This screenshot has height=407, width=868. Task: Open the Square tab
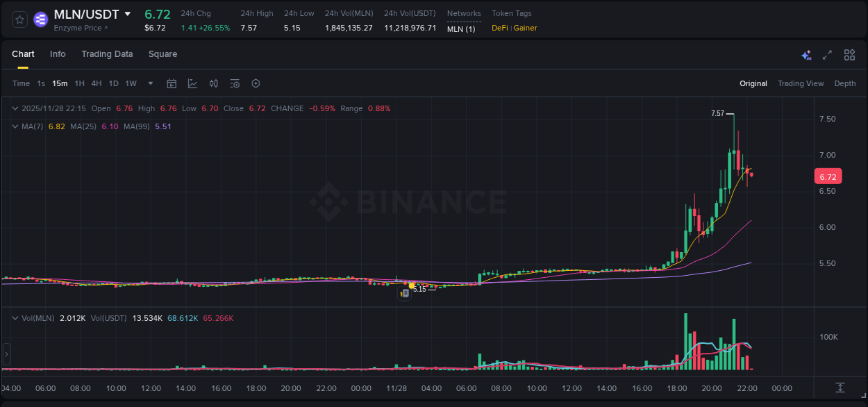[x=162, y=54]
